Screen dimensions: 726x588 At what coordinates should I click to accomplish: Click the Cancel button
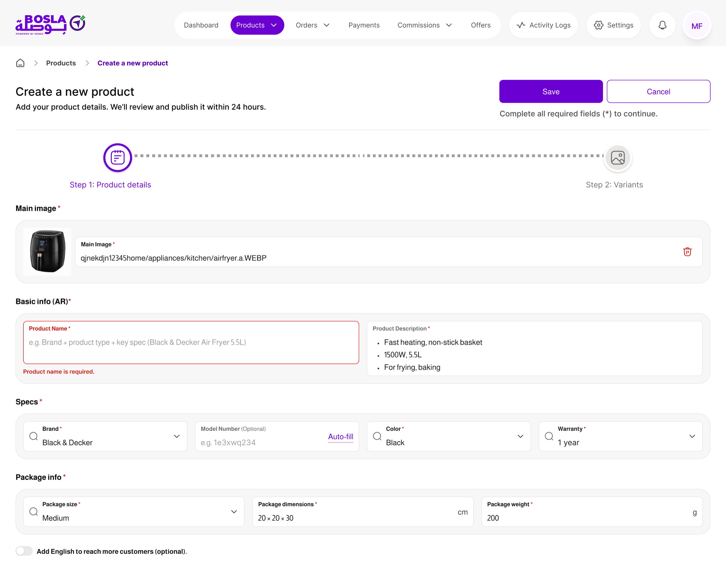pyautogui.click(x=658, y=92)
